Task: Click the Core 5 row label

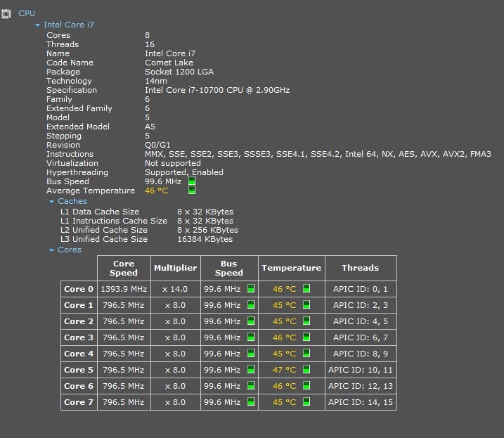Action: pos(79,370)
